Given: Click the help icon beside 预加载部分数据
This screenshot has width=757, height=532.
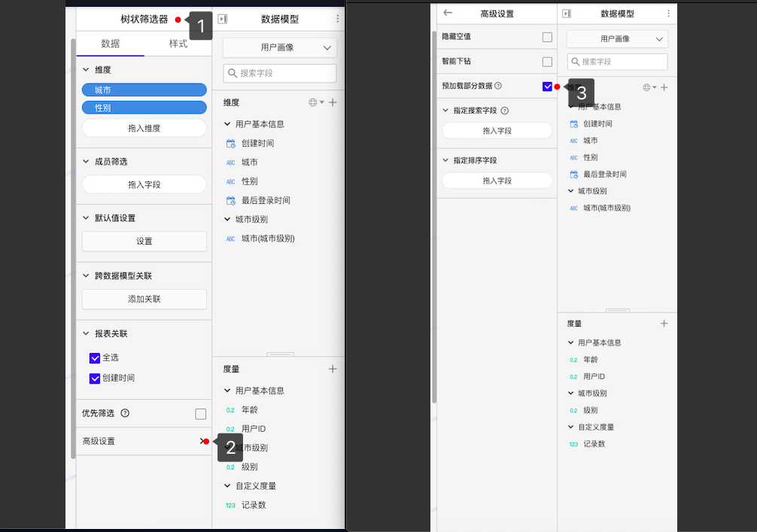Looking at the screenshot, I should point(498,87).
